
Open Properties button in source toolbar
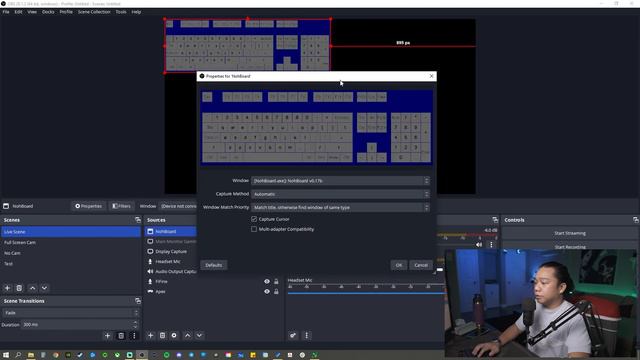[88, 206]
